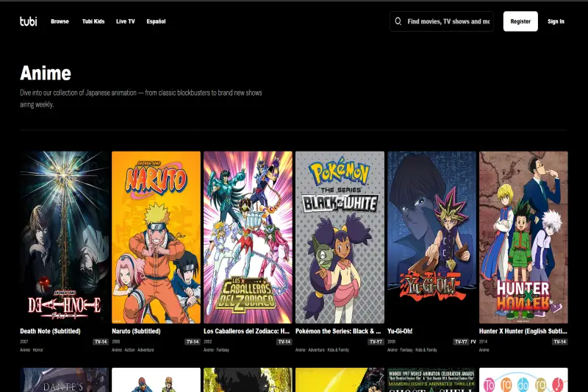Click Los Caballeros del Zodiaco title link

247,331
